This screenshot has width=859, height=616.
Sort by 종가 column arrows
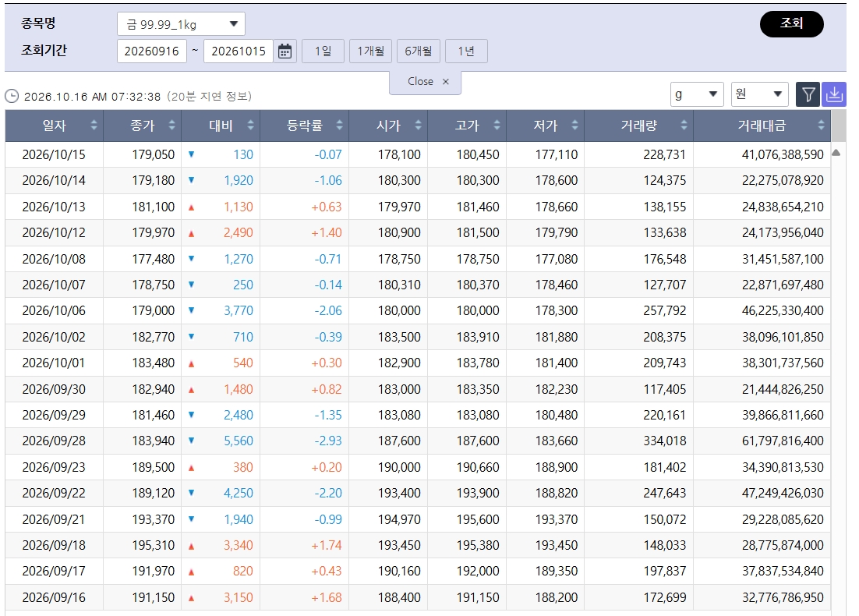coord(172,126)
